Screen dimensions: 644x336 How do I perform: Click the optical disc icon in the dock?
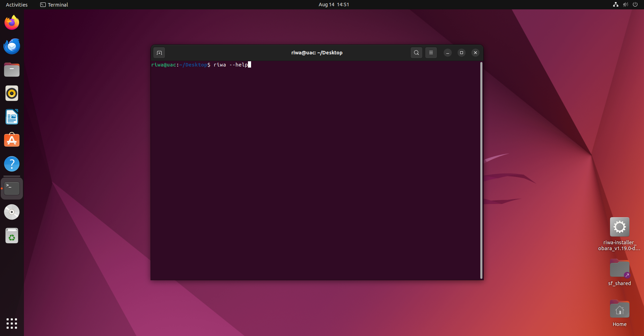coord(12,212)
